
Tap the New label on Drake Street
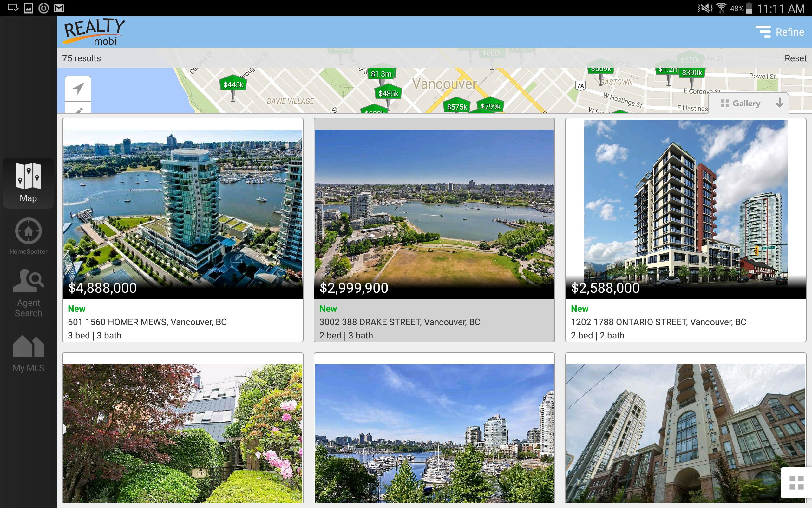click(328, 308)
